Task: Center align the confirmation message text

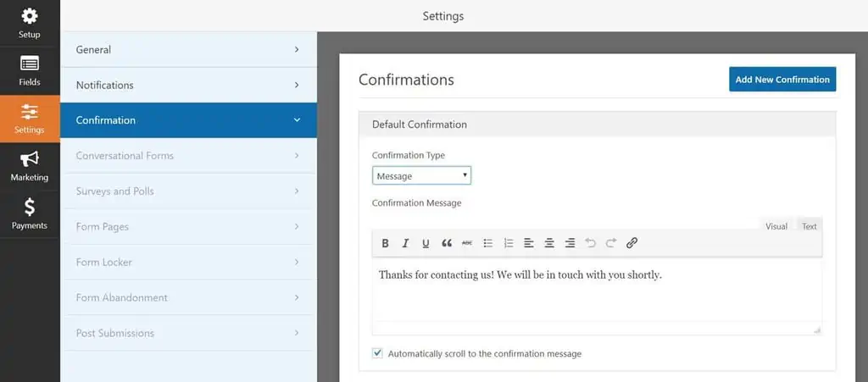Action: [549, 243]
